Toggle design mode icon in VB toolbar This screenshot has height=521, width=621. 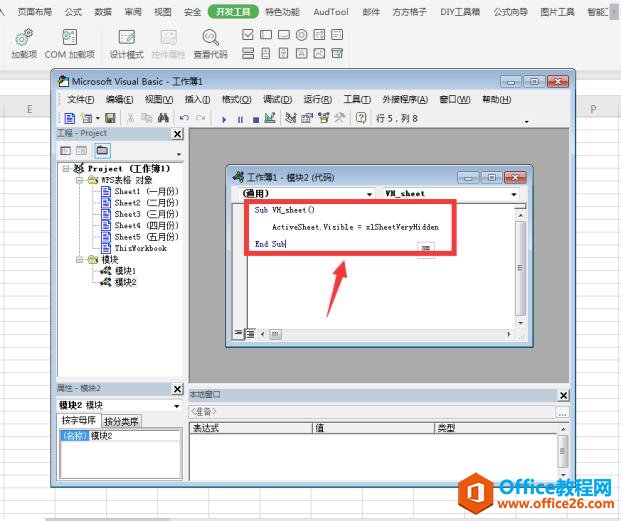click(270, 118)
